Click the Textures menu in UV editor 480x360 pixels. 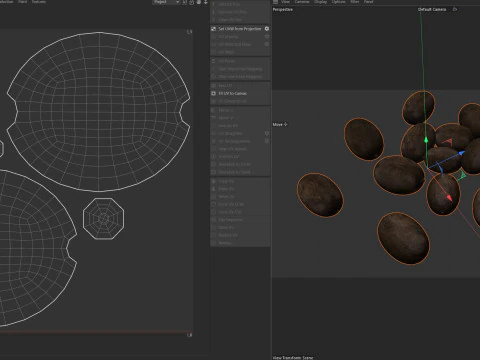[x=39, y=2]
